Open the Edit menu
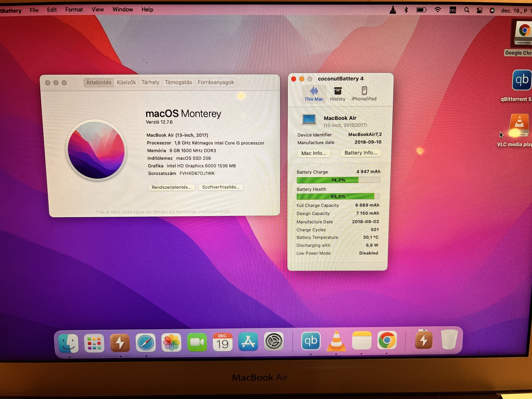532x399 pixels. click(52, 10)
